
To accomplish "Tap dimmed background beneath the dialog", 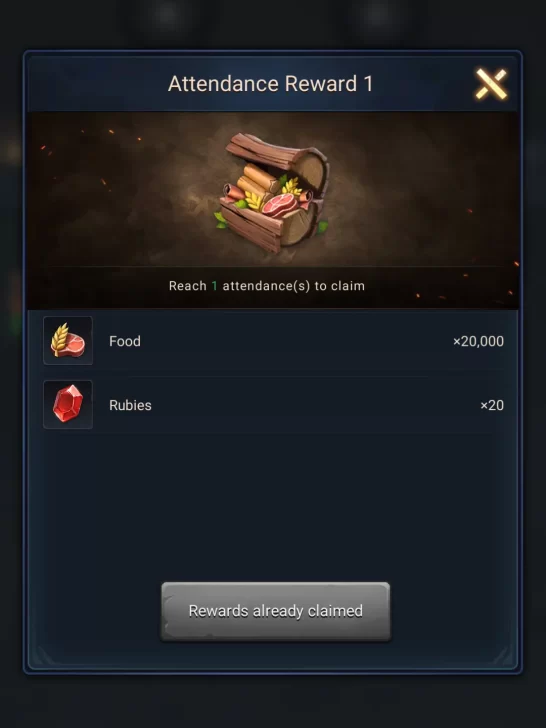I will point(273,701).
